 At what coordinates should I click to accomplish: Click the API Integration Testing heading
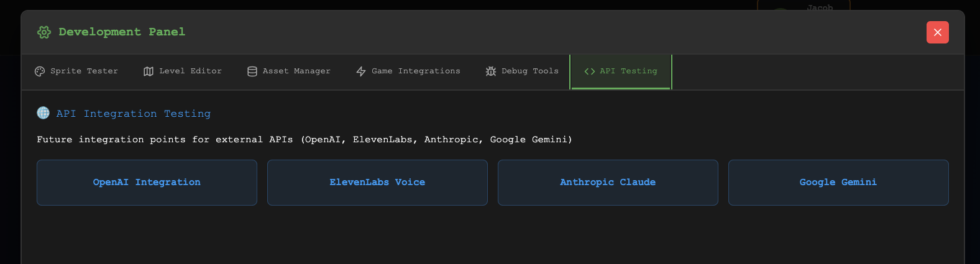point(134,114)
